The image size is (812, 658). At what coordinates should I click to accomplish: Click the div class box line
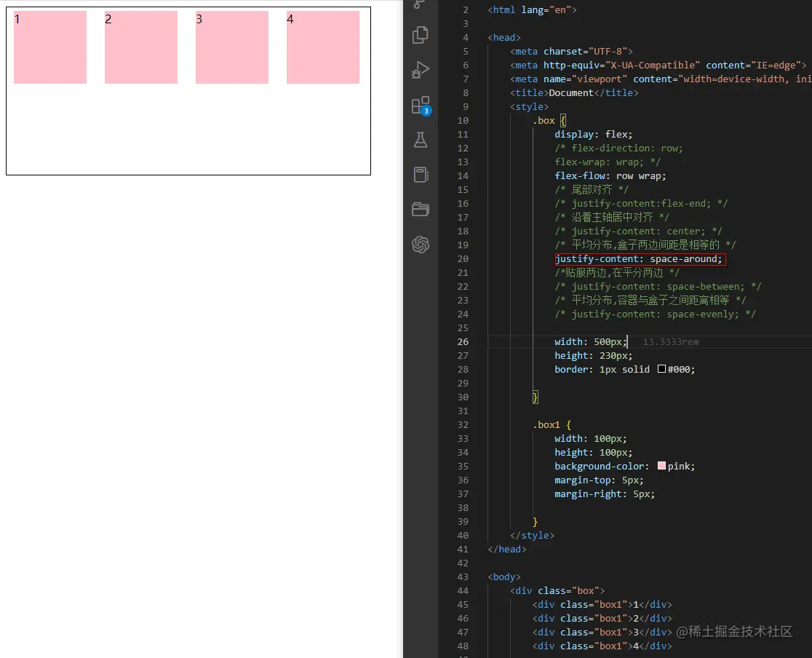click(557, 590)
